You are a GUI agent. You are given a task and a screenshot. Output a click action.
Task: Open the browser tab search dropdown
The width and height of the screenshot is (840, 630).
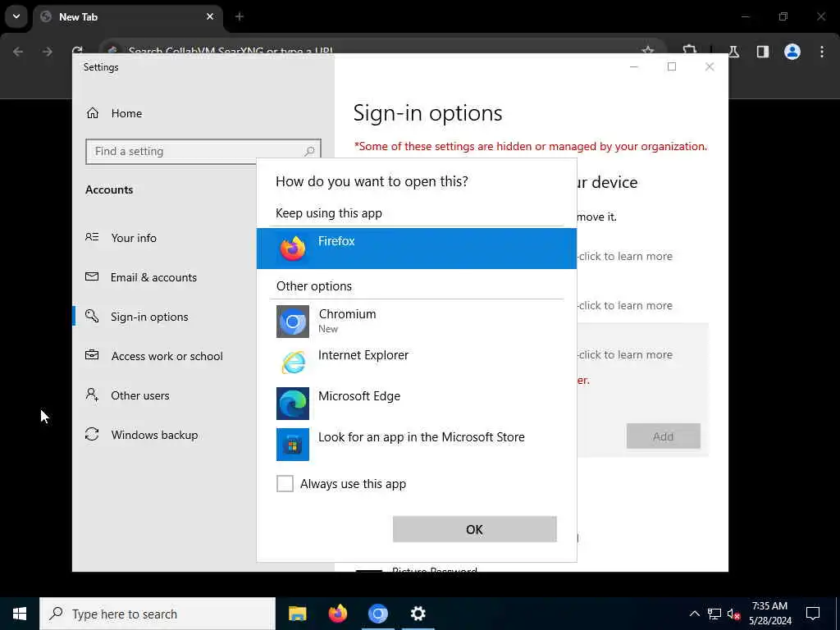[x=16, y=16]
